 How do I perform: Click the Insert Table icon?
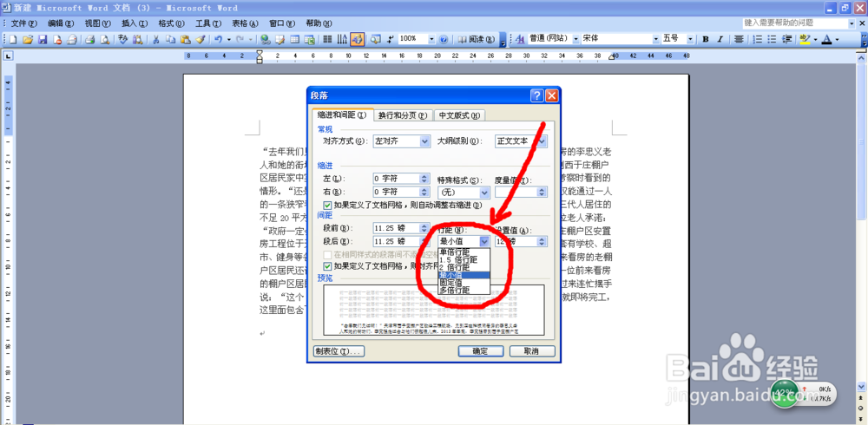(x=294, y=39)
